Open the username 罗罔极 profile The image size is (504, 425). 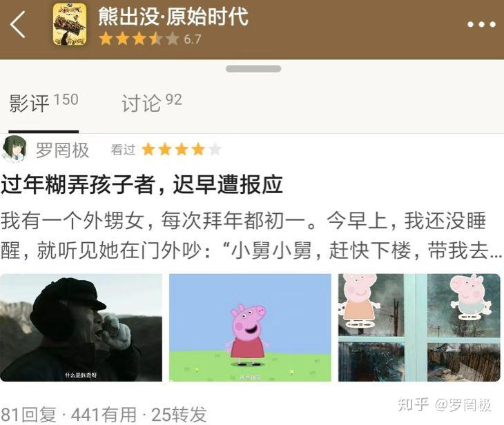click(62, 150)
